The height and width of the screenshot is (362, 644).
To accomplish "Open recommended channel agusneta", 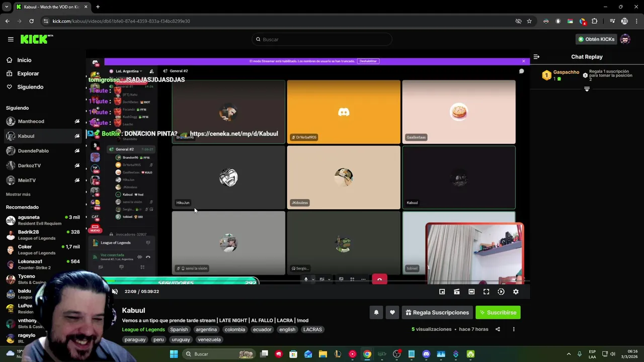I will click(x=43, y=220).
